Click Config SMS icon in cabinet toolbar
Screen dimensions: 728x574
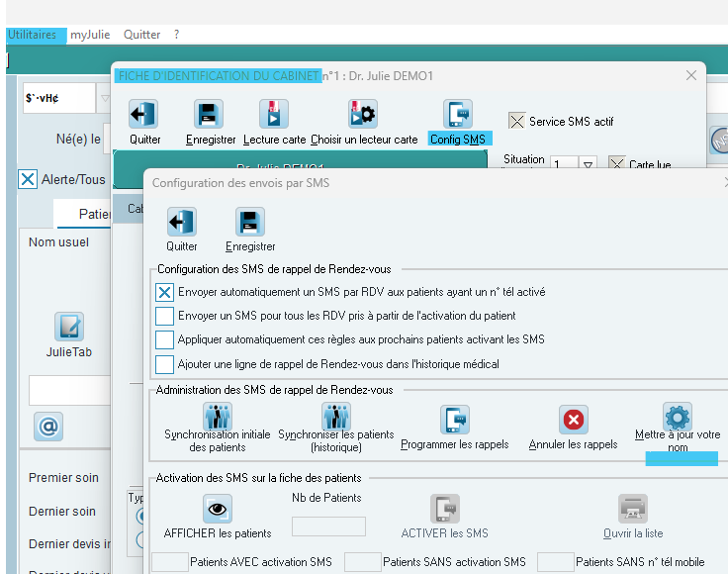[x=458, y=114]
